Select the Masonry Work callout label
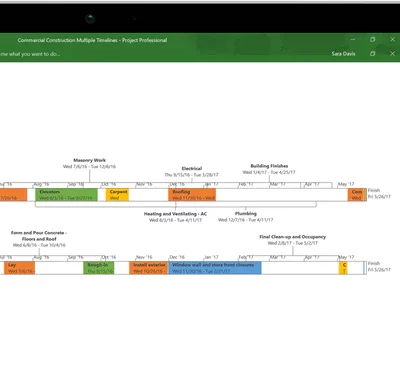The width and height of the screenshot is (400, 369). [89, 163]
